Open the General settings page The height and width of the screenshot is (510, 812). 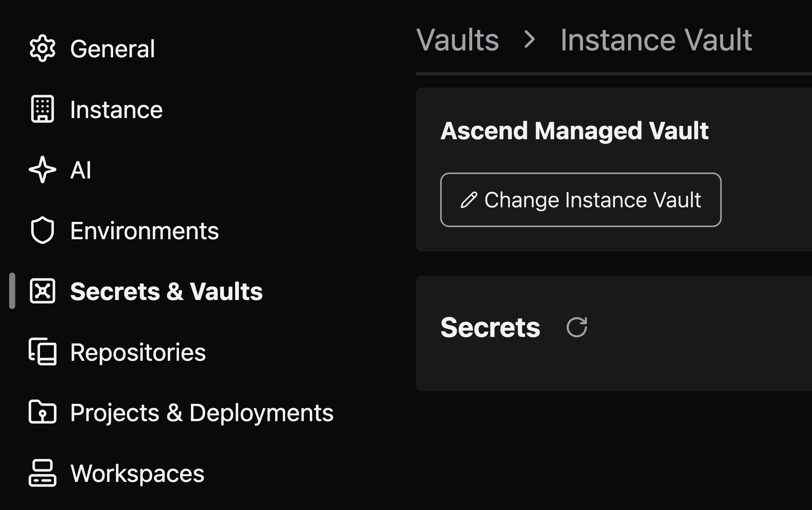click(112, 49)
